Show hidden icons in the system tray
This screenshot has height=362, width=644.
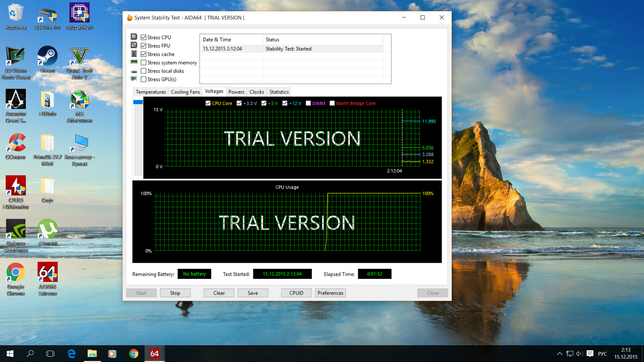point(559,354)
